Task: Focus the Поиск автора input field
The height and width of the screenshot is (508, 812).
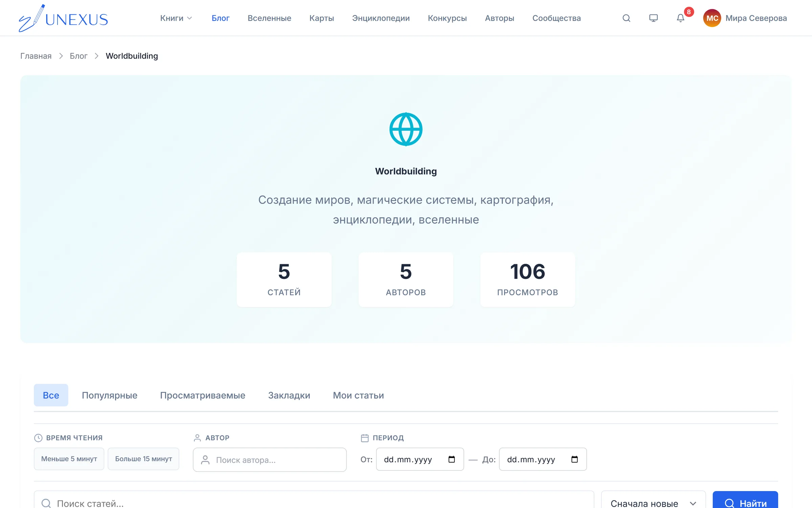Action: pos(270,460)
